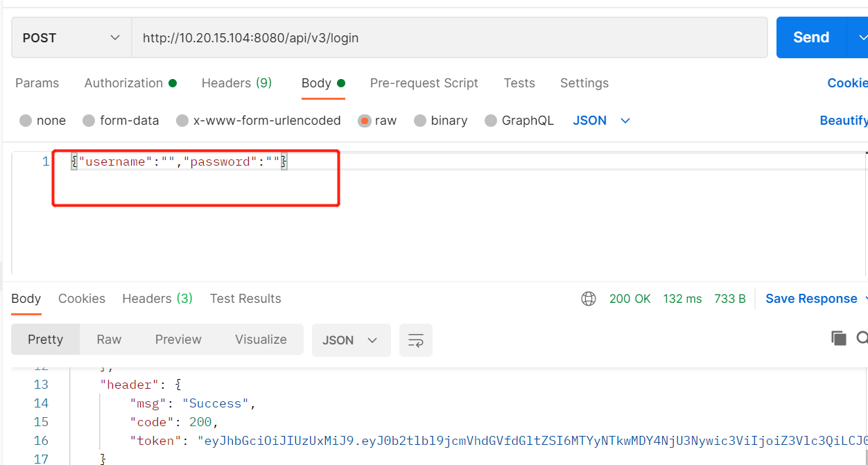Open the response Headers (3) tab
The image size is (868, 465).
(157, 299)
